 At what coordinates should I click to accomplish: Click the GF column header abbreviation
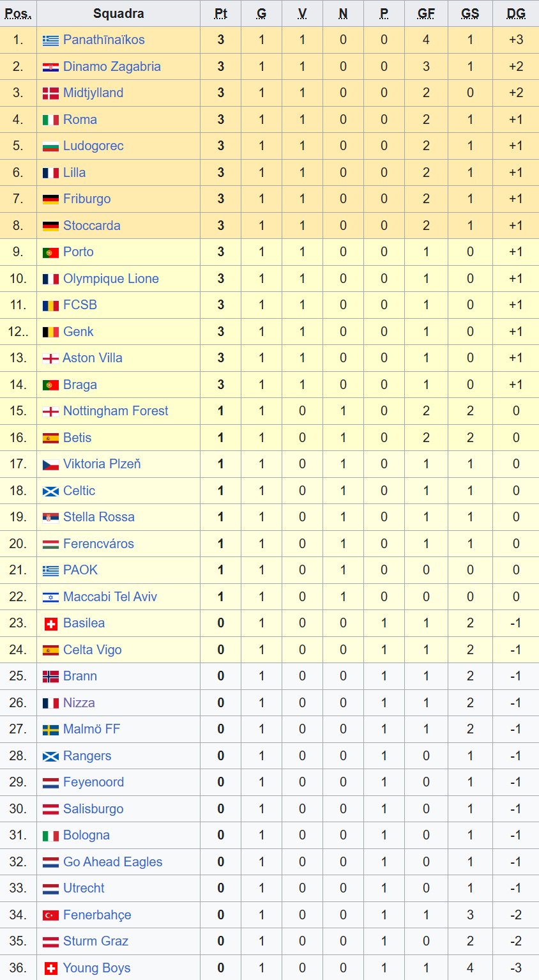426,13
